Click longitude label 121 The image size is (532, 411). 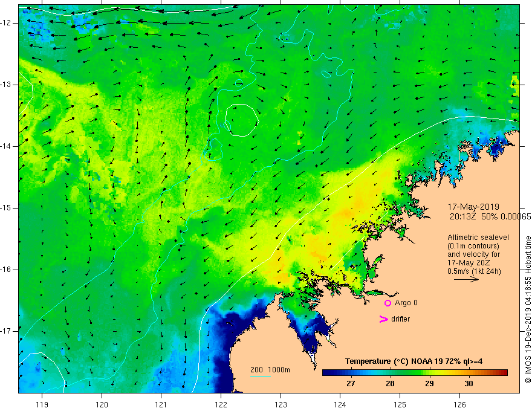(161, 404)
